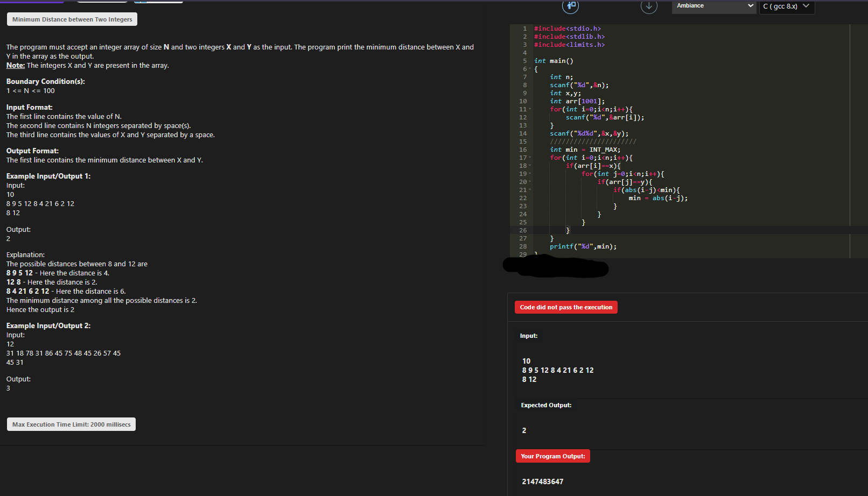Click the int main() line in editor
The image size is (868, 496).
point(554,61)
